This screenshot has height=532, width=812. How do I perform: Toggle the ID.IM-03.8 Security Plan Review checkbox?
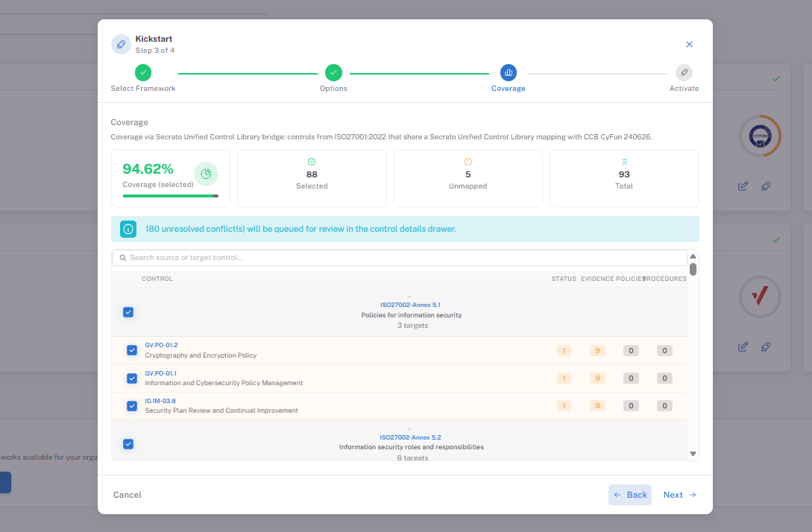[132, 406]
